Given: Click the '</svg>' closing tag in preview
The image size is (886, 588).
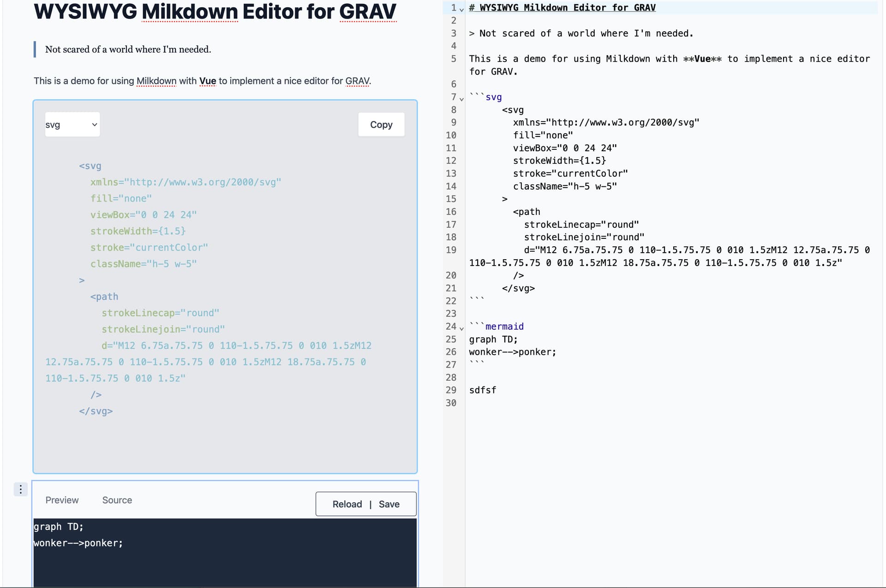Looking at the screenshot, I should point(96,411).
